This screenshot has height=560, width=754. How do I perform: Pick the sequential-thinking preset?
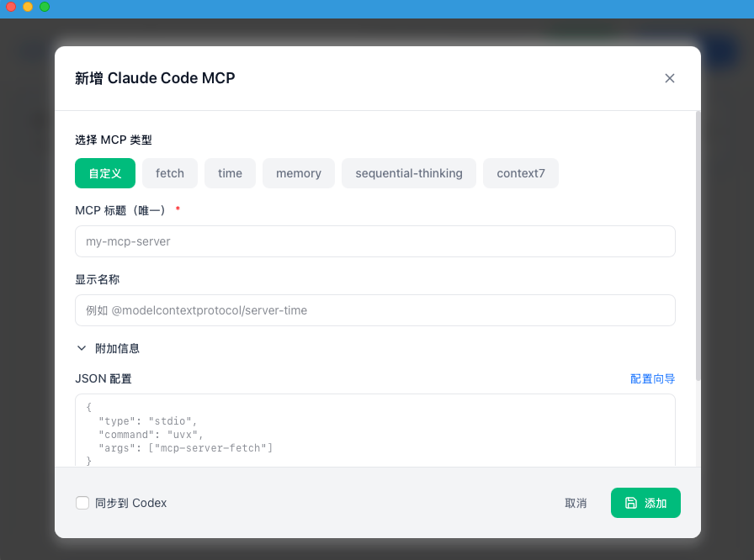(x=409, y=173)
